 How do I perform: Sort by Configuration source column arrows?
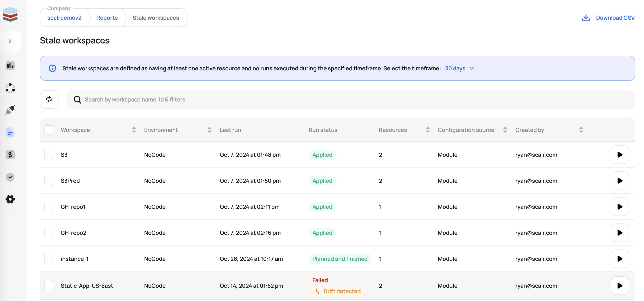pos(505,130)
